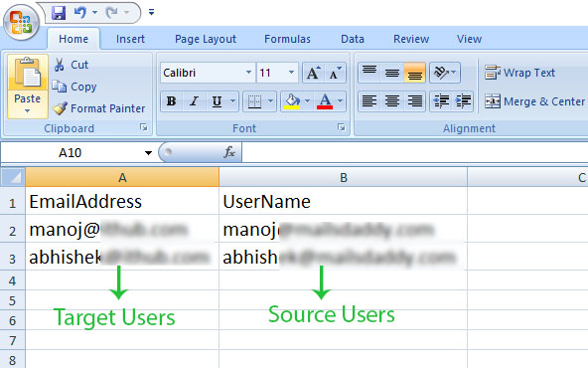The width and height of the screenshot is (588, 368).
Task: Customize the Quick Access Toolbar
Action: click(152, 12)
